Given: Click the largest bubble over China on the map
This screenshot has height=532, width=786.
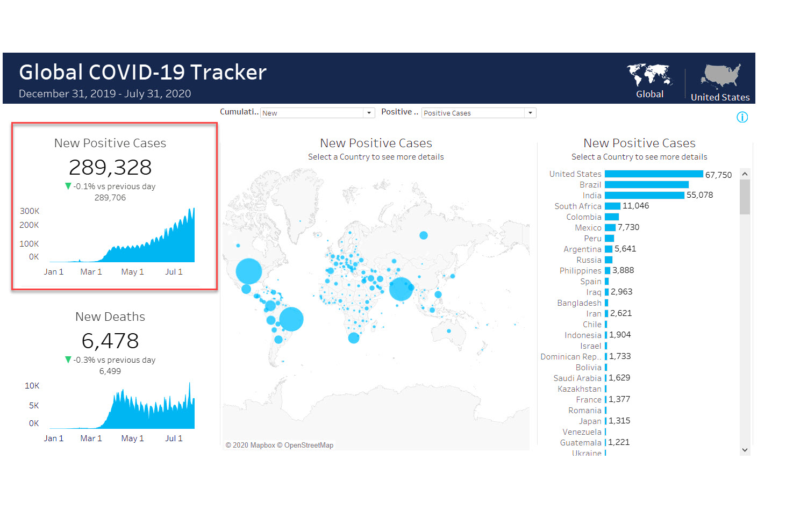Looking at the screenshot, I should [x=401, y=289].
